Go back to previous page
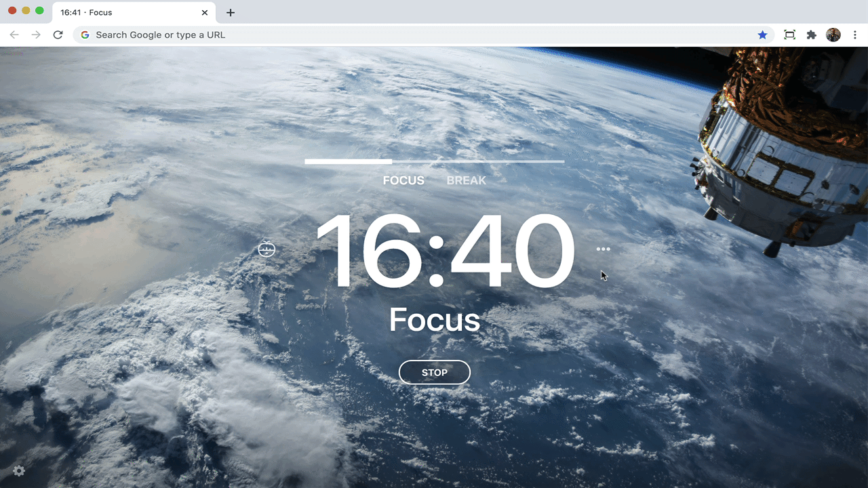The image size is (868, 488). [x=14, y=35]
